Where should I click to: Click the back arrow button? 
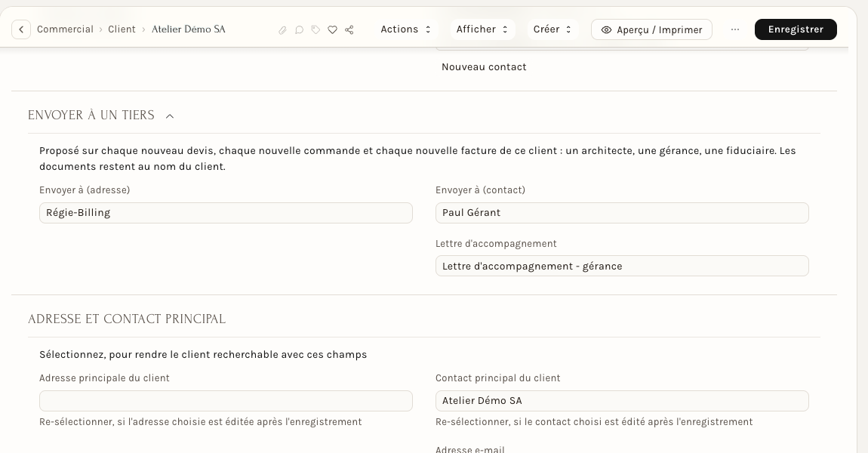[x=21, y=29]
